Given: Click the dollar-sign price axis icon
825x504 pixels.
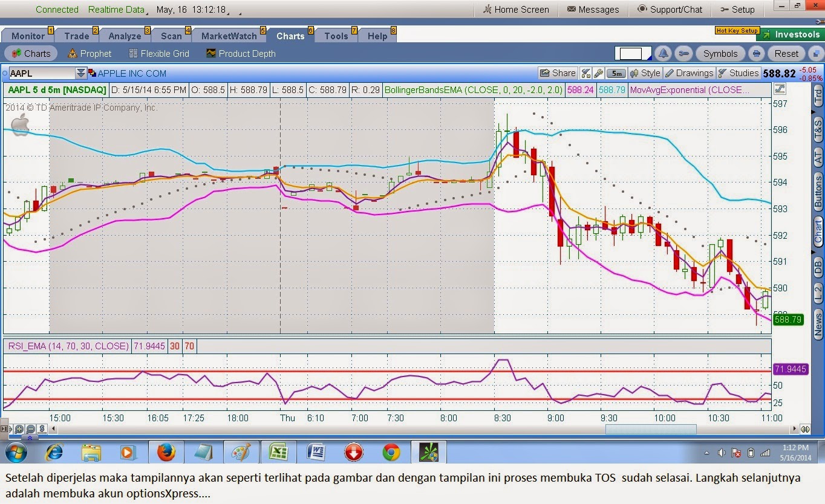Looking at the screenshot, I should (x=42, y=429).
